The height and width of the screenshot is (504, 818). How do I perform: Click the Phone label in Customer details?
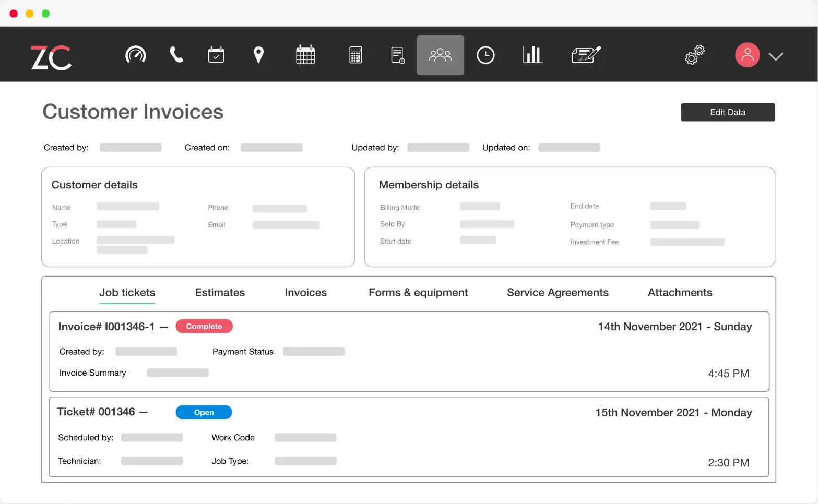pos(218,208)
